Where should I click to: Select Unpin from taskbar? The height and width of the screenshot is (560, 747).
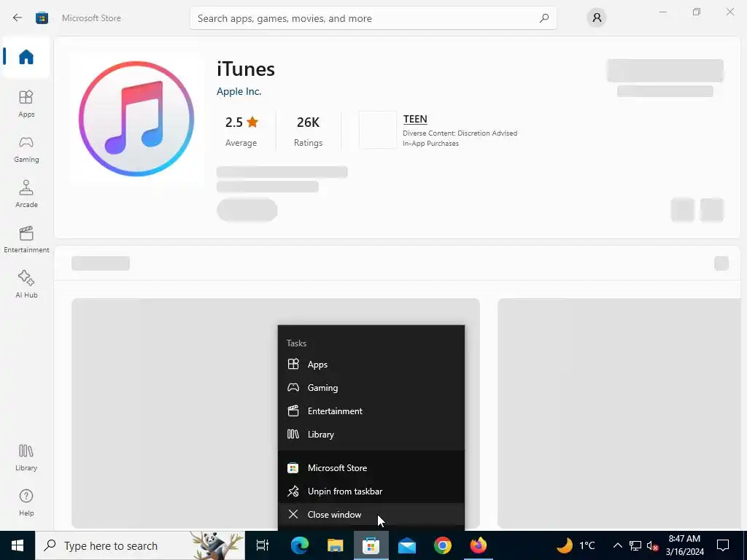click(371, 491)
